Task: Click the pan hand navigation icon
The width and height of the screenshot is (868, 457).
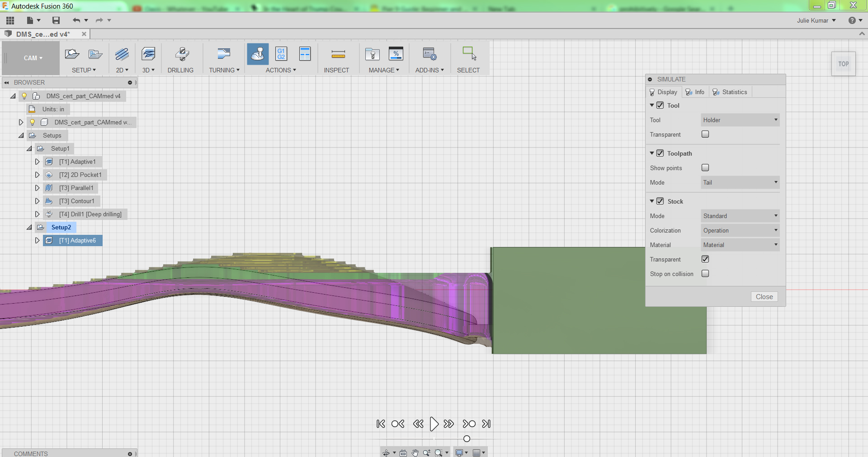Action: [x=415, y=452]
